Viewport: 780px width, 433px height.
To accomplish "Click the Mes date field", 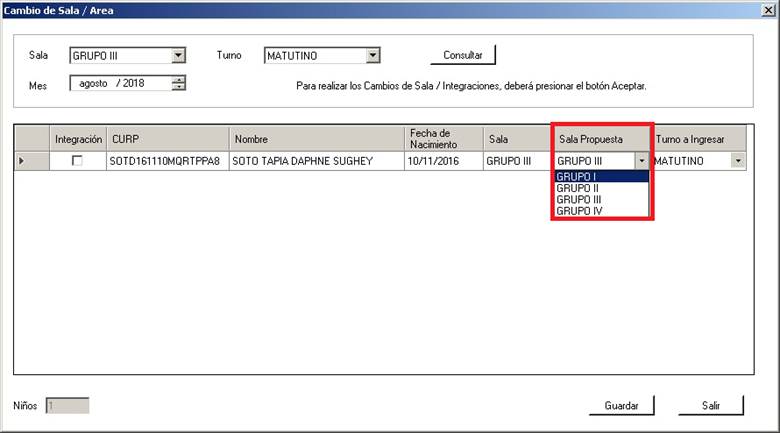I will coord(120,83).
